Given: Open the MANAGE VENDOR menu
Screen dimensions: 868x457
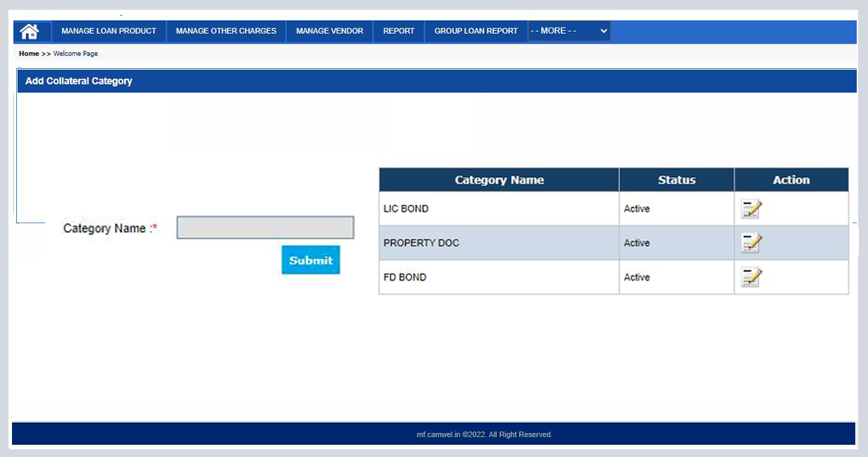Looking at the screenshot, I should click(x=329, y=31).
